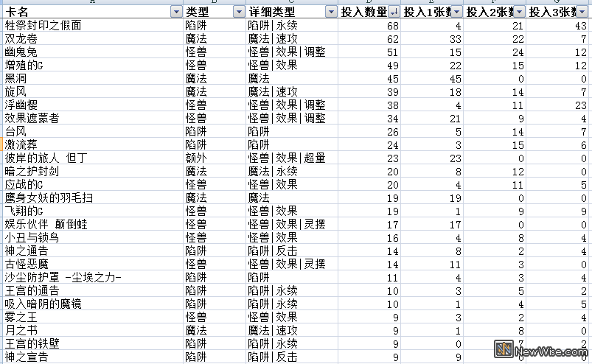This screenshot has height=364, width=592.
Task: Click the cell 激流葬
Action: tap(93, 145)
